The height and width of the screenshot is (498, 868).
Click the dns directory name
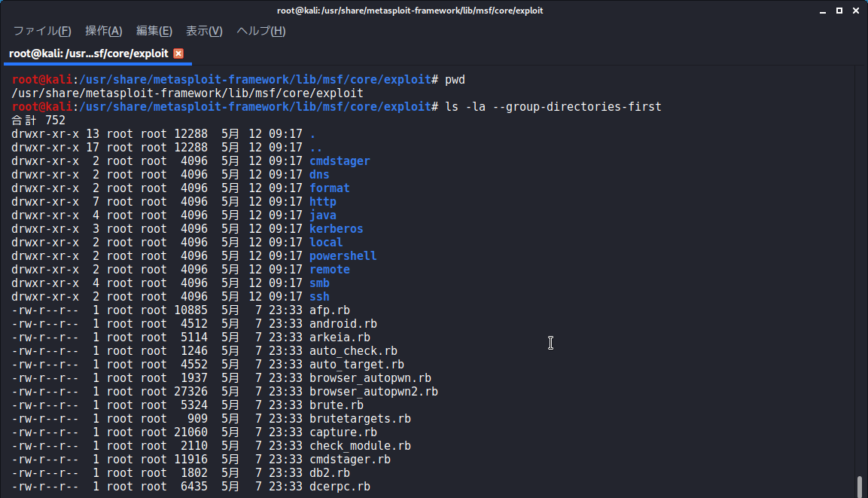319,175
